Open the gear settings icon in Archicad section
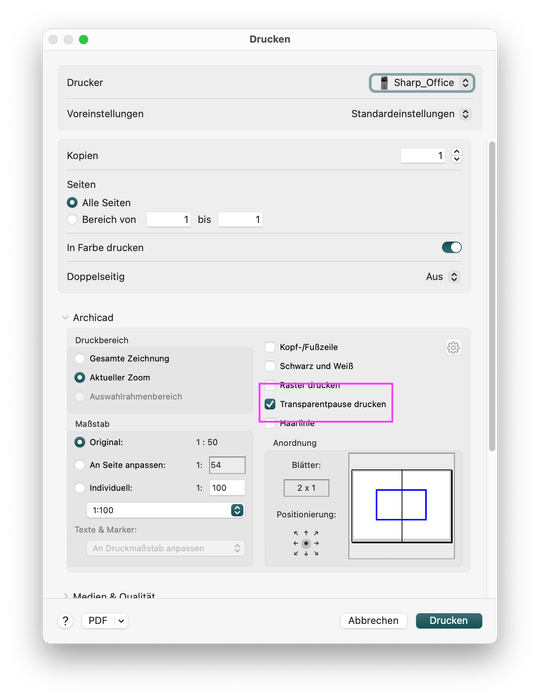The width and height of the screenshot is (540, 700). 453,347
